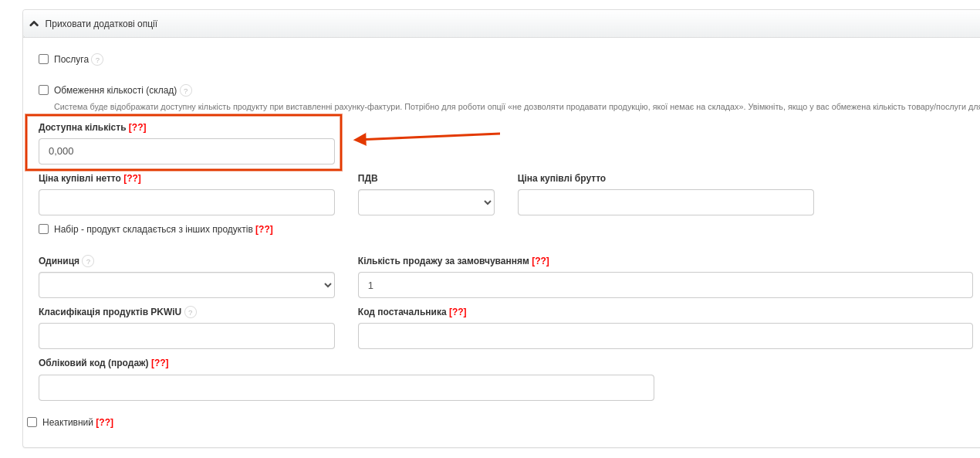Check the Набір product set checkbox
The image size is (980, 458).
[44, 229]
